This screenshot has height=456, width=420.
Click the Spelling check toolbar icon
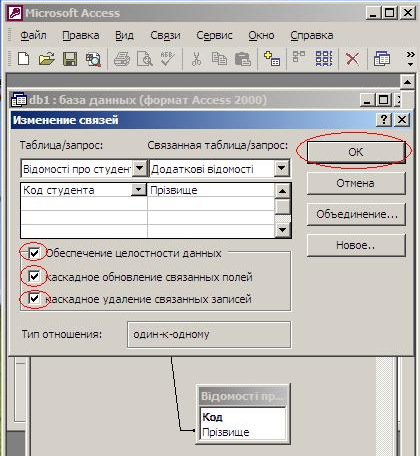pyautogui.click(x=168, y=59)
